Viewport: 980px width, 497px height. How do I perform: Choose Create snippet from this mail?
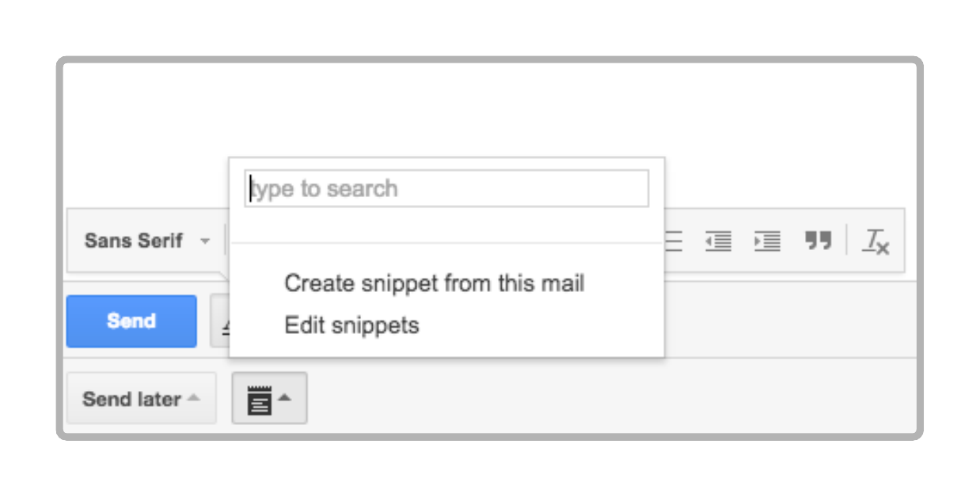(x=434, y=283)
